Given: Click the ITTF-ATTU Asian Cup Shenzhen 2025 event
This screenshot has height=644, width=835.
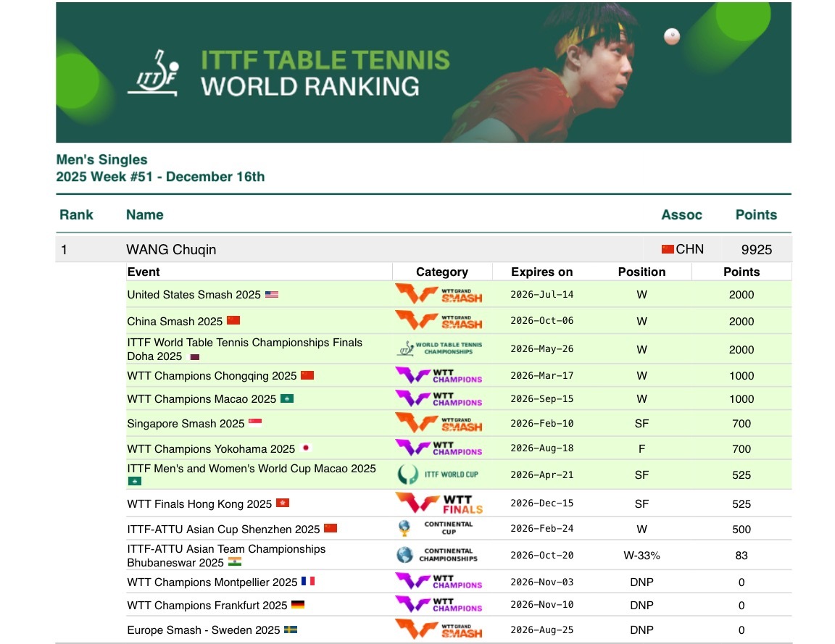Looking at the screenshot, I should coord(224,529).
